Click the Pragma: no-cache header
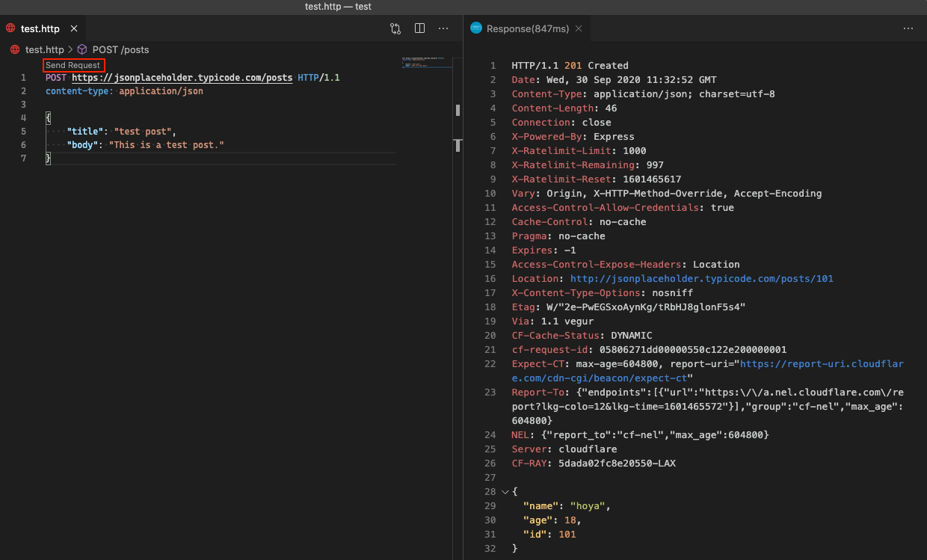 558,236
